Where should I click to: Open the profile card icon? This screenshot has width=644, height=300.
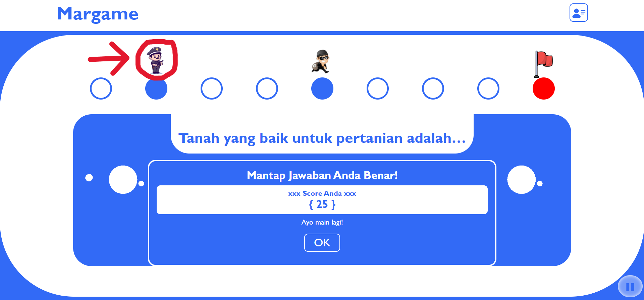tap(579, 13)
